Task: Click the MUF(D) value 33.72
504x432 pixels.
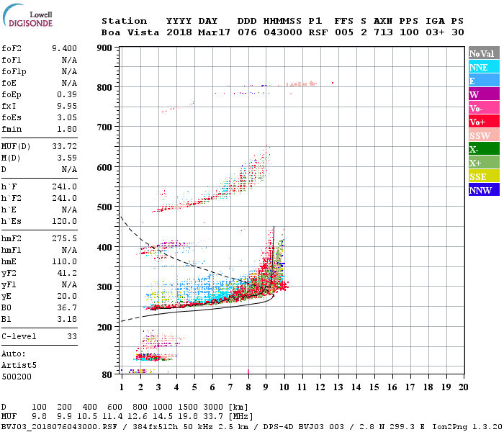Action: (x=64, y=147)
